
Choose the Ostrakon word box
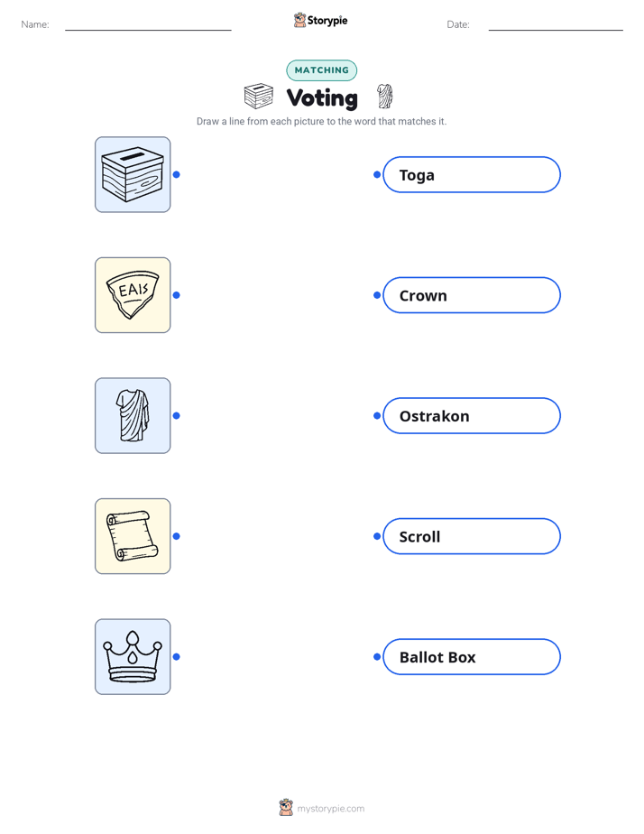[472, 415]
